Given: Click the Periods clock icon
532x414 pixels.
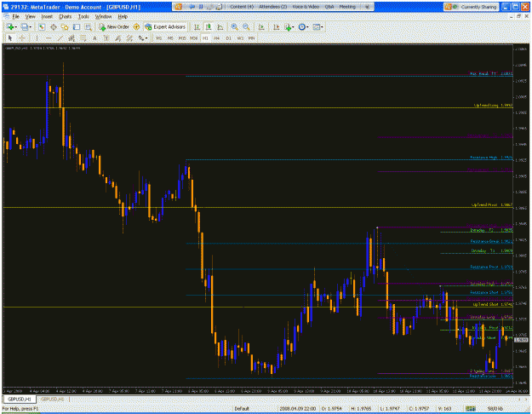Looking at the screenshot, I should pos(301,26).
